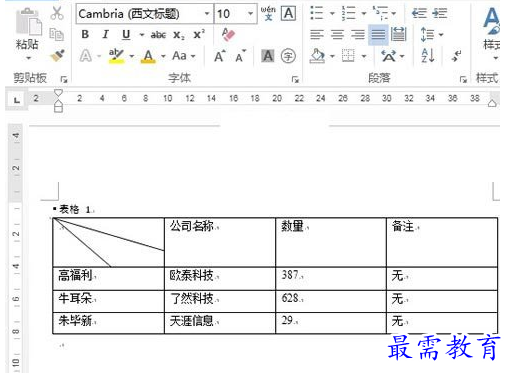Click Distributed alignment icon
Image resolution: width=509 pixels, height=379 pixels.
(398, 34)
